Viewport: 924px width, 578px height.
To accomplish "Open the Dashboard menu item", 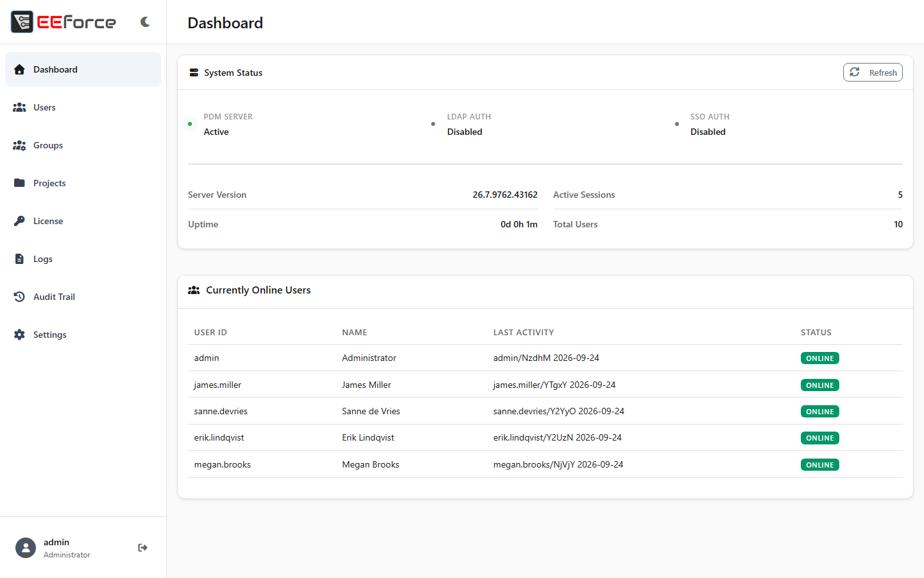I will 83,69.
